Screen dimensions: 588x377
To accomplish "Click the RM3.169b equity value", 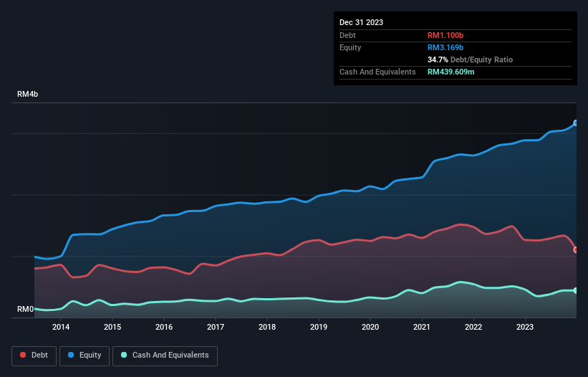I will (445, 47).
